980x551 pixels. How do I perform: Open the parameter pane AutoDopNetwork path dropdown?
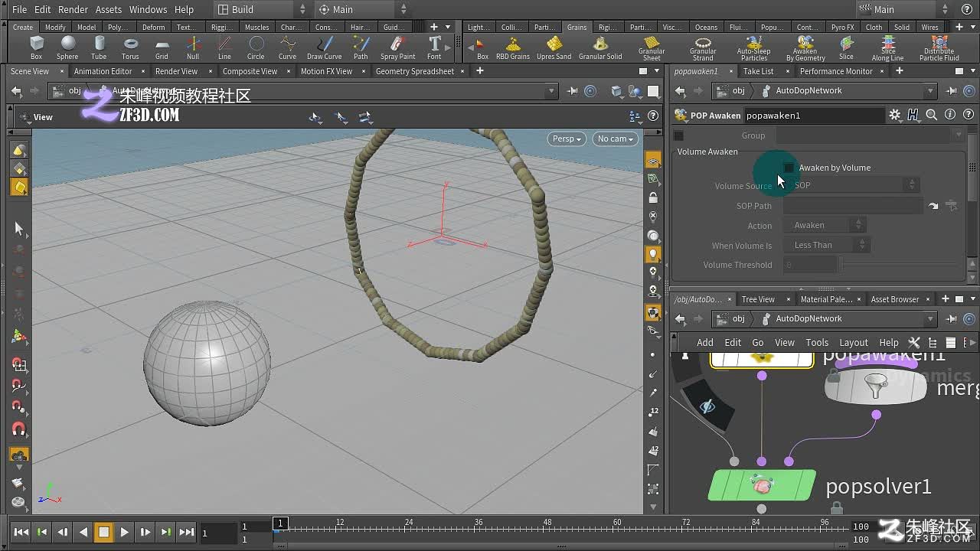click(930, 90)
